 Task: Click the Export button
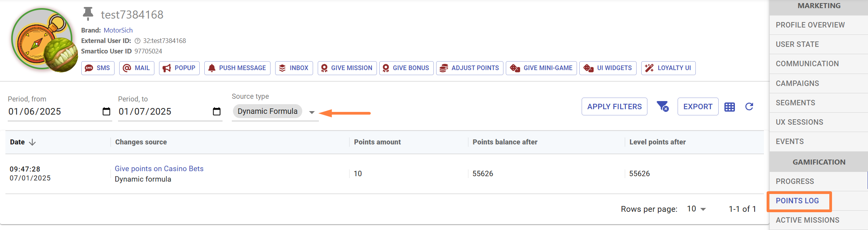698,106
